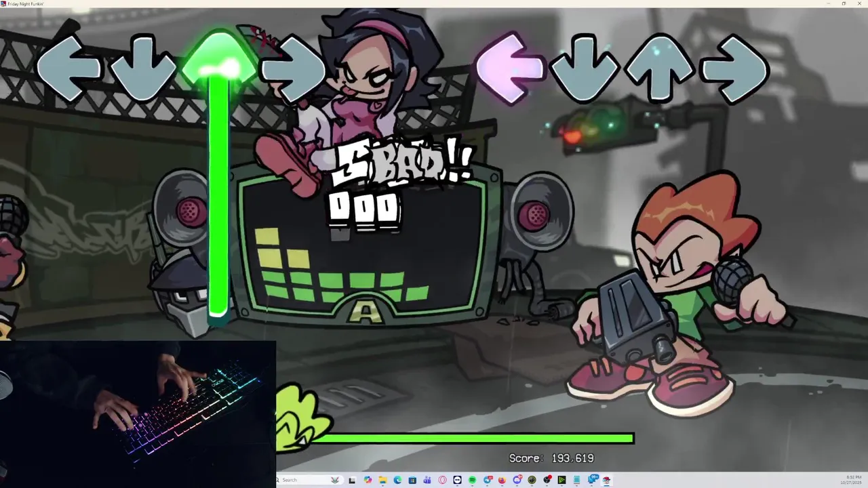Click the keyboard webcam overlay
The height and width of the screenshot is (488, 868).
point(138,414)
